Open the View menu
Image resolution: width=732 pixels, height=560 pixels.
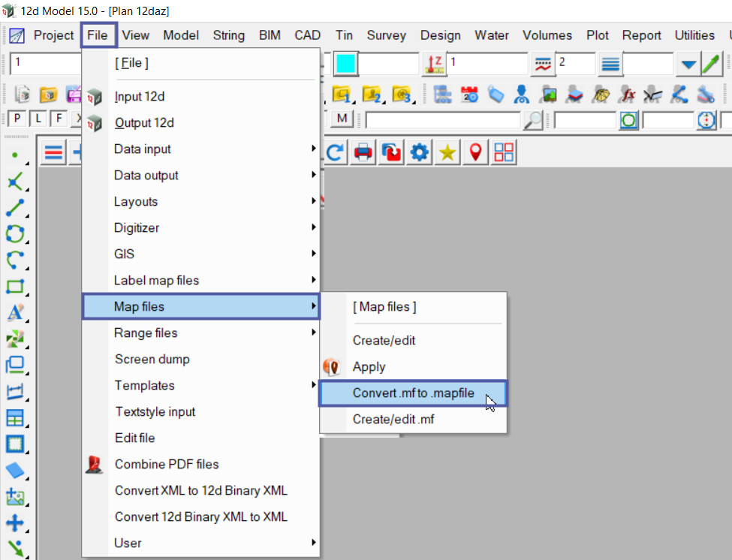pyautogui.click(x=135, y=35)
